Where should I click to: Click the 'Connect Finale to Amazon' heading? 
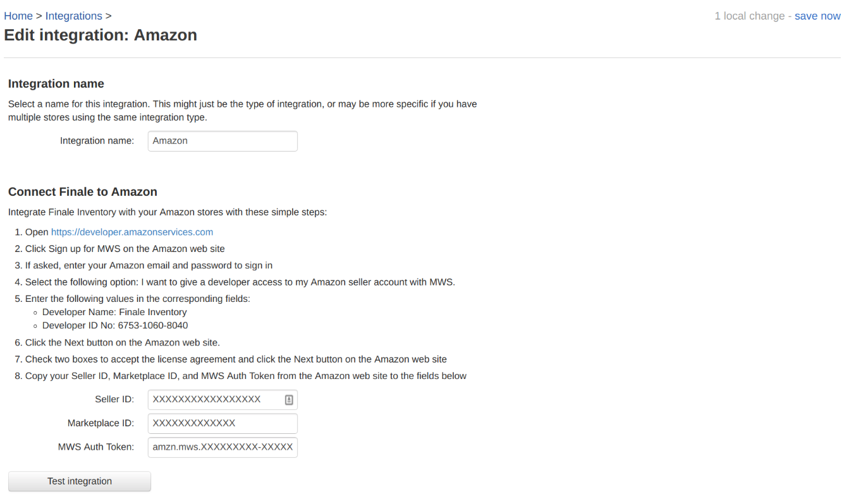[x=83, y=191]
